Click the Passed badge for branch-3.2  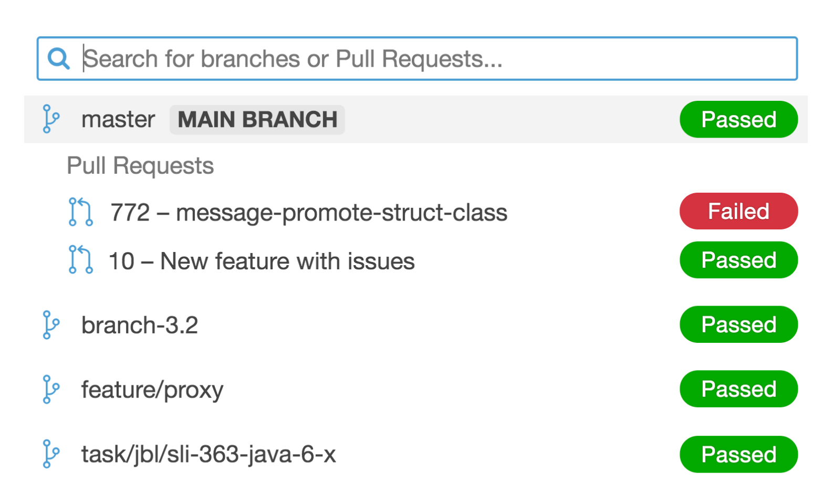[x=739, y=324]
